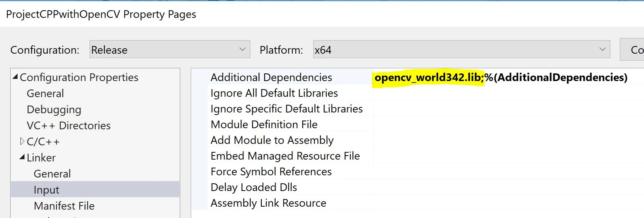Select Force Symbol References property
The height and width of the screenshot is (218, 644).
(x=271, y=172)
